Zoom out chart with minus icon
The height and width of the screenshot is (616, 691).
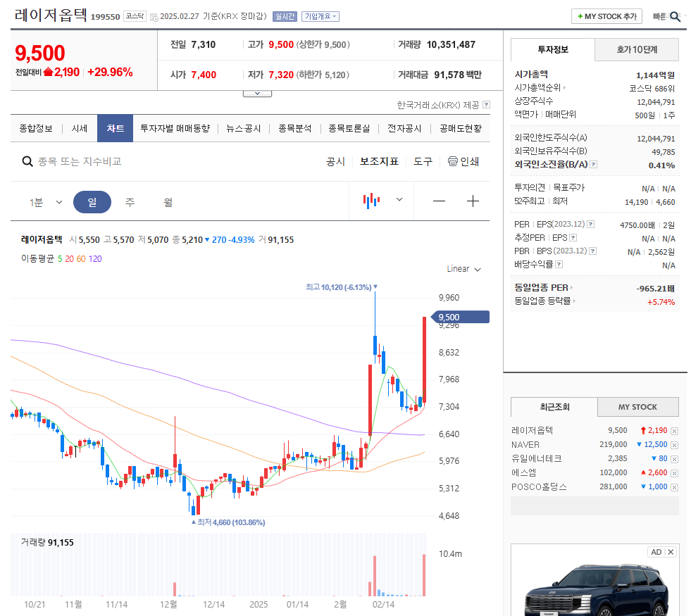[x=439, y=201]
